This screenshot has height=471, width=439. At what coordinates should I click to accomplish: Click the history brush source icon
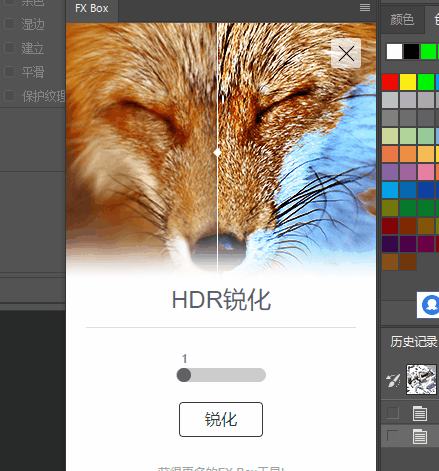coord(393,380)
